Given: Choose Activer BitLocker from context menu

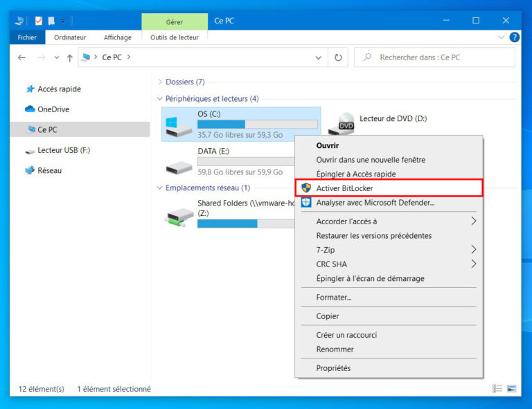Looking at the screenshot, I should click(x=345, y=188).
